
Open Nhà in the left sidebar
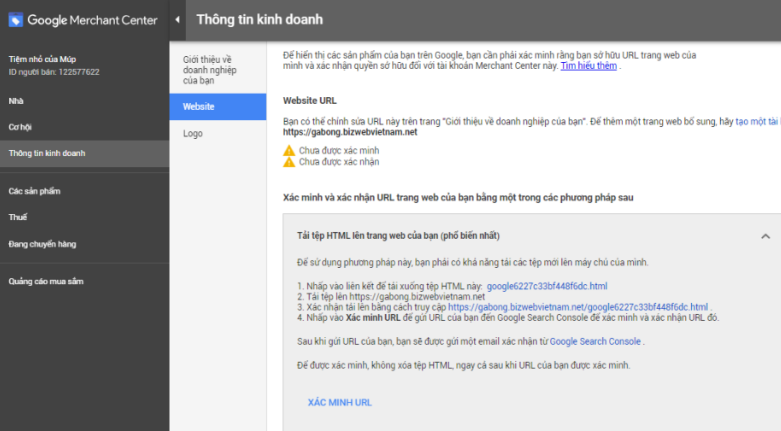tap(16, 101)
